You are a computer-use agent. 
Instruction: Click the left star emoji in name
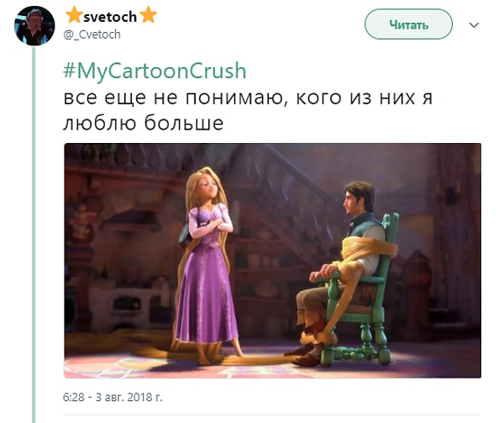[74, 15]
